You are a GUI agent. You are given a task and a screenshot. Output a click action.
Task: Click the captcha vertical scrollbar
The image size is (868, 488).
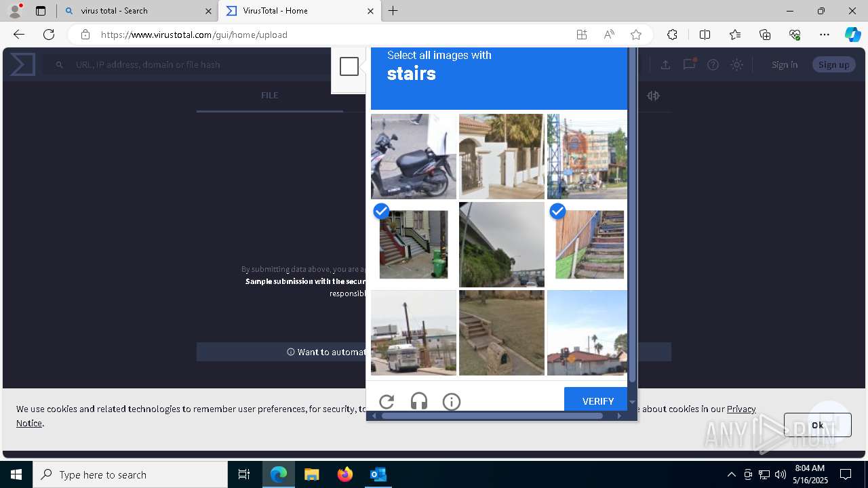632,216
